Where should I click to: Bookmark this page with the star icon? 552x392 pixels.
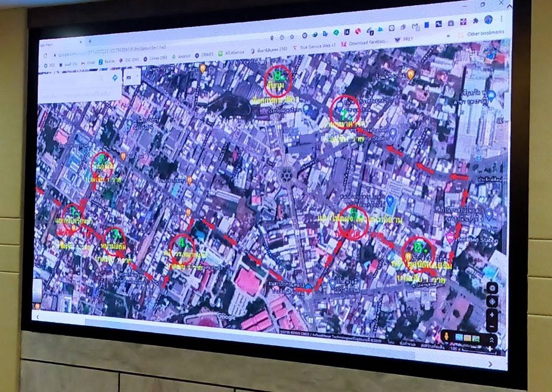292,37
